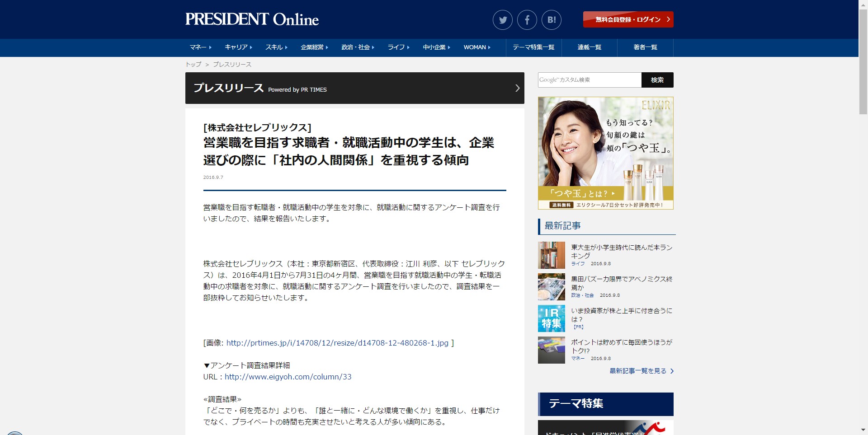Viewport: 868px width, 435px height.
Task: Expand the スキル menu
Action: [276, 47]
